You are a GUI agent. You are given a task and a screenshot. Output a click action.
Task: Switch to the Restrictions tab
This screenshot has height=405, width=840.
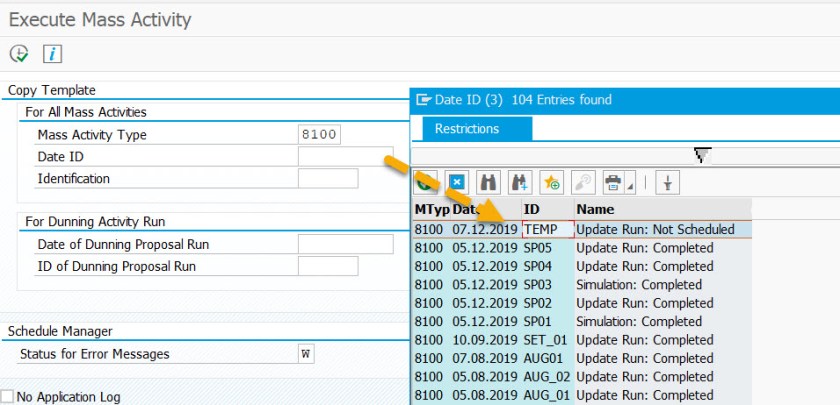tap(466, 129)
